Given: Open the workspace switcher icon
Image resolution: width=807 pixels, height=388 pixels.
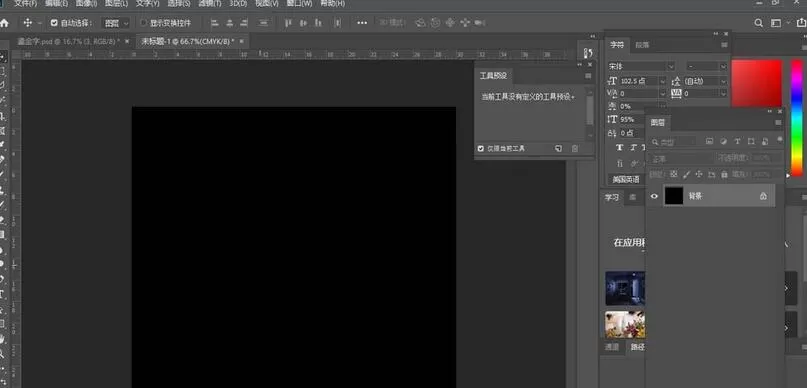Looking at the screenshot, I should pos(776,23).
